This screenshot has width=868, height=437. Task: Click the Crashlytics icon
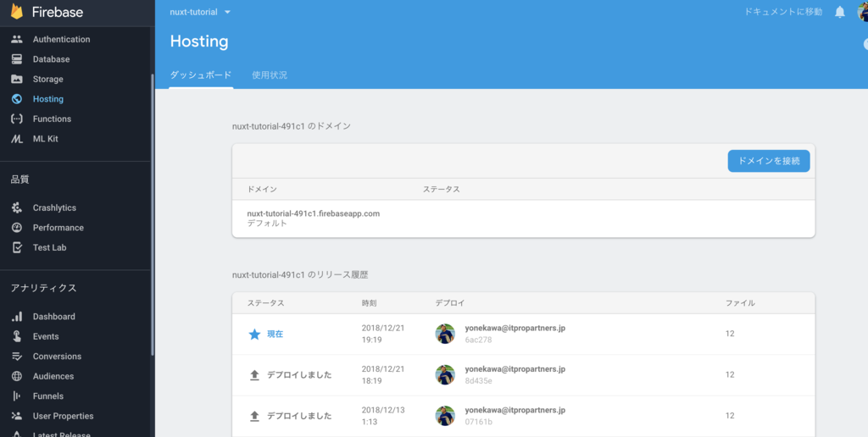[x=17, y=208]
